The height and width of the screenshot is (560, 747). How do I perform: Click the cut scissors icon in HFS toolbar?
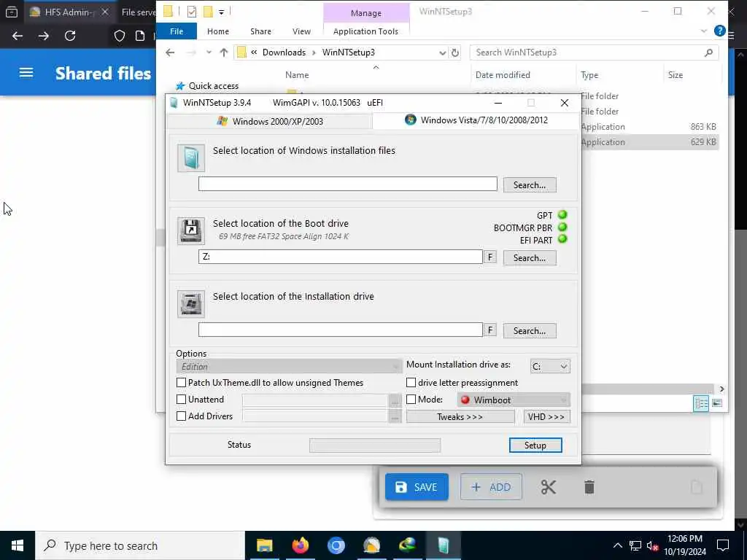pos(549,487)
